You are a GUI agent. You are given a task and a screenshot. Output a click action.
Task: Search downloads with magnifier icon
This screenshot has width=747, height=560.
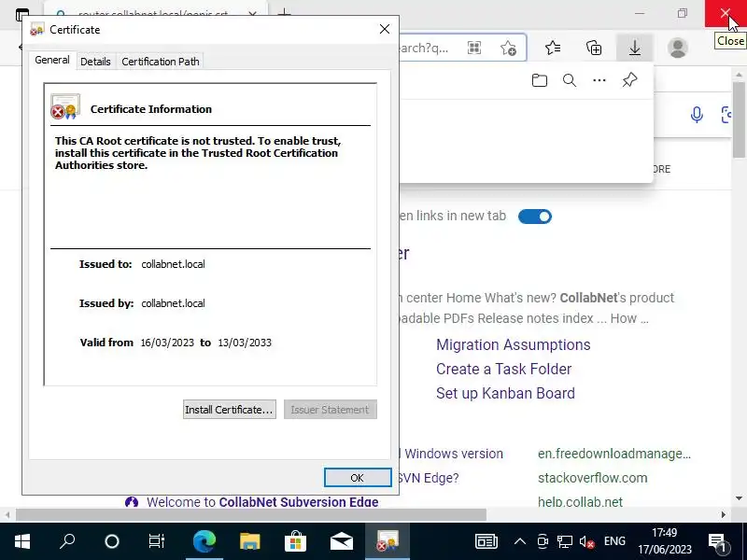[570, 80]
